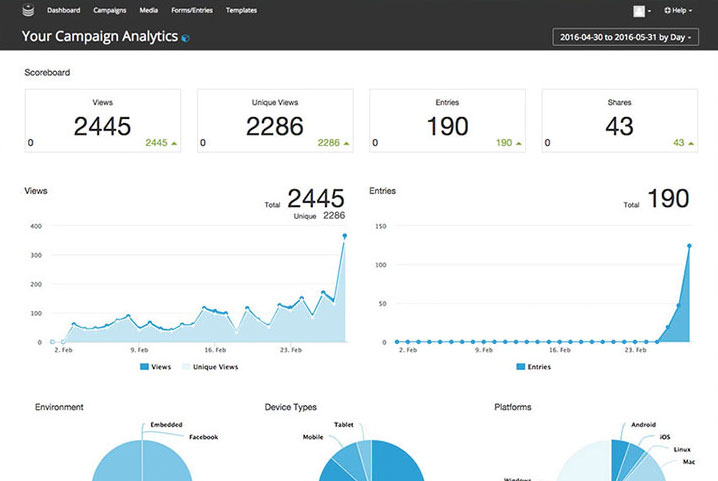Toggle Unique Views series in legend

210,367
